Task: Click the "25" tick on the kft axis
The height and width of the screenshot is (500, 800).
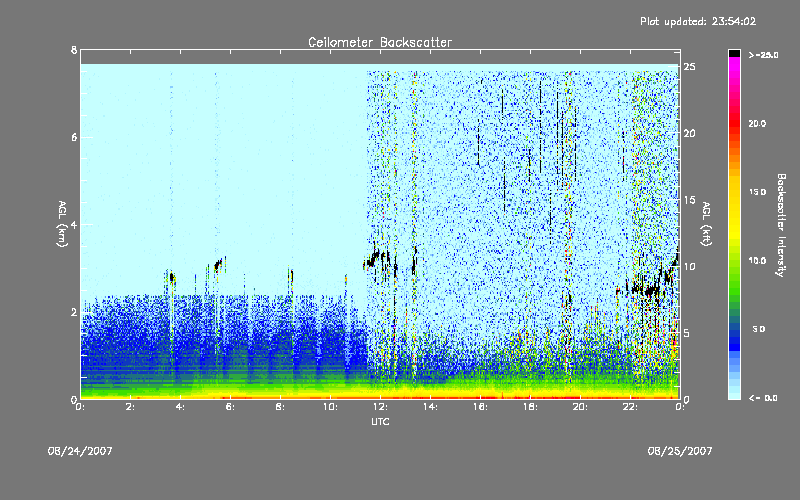Action: [x=689, y=67]
